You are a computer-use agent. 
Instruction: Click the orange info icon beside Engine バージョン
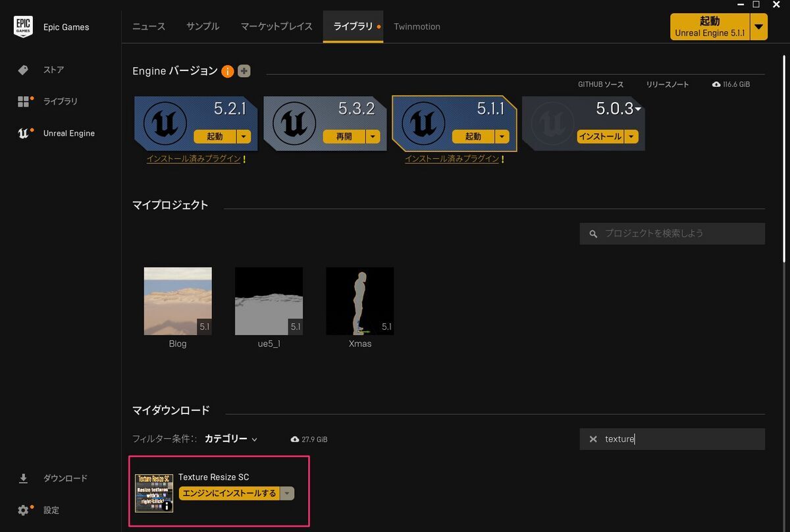click(x=227, y=71)
